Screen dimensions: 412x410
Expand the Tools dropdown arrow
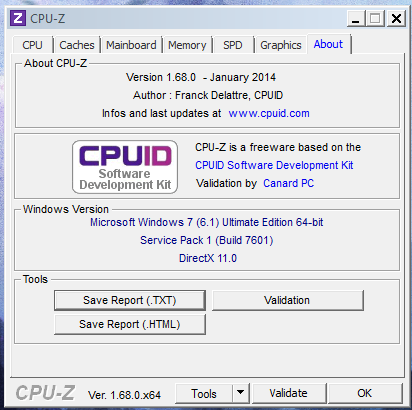click(x=241, y=393)
